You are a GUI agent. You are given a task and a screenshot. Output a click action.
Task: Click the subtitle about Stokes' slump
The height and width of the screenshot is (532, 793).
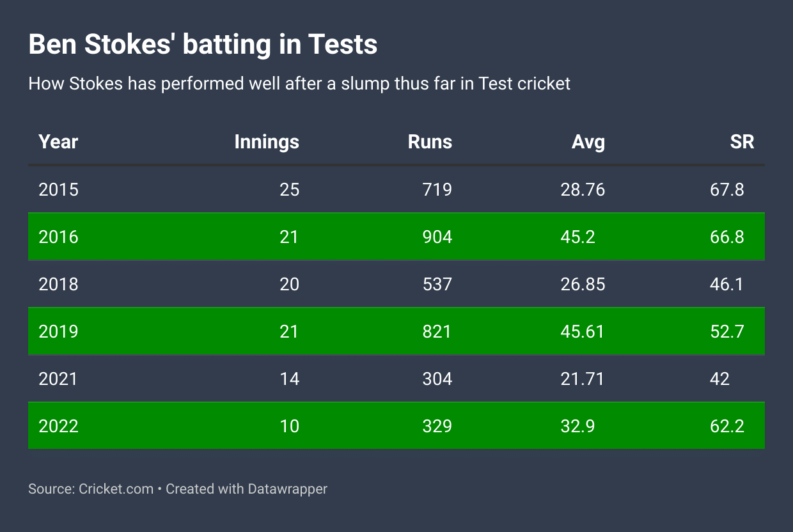(x=299, y=84)
